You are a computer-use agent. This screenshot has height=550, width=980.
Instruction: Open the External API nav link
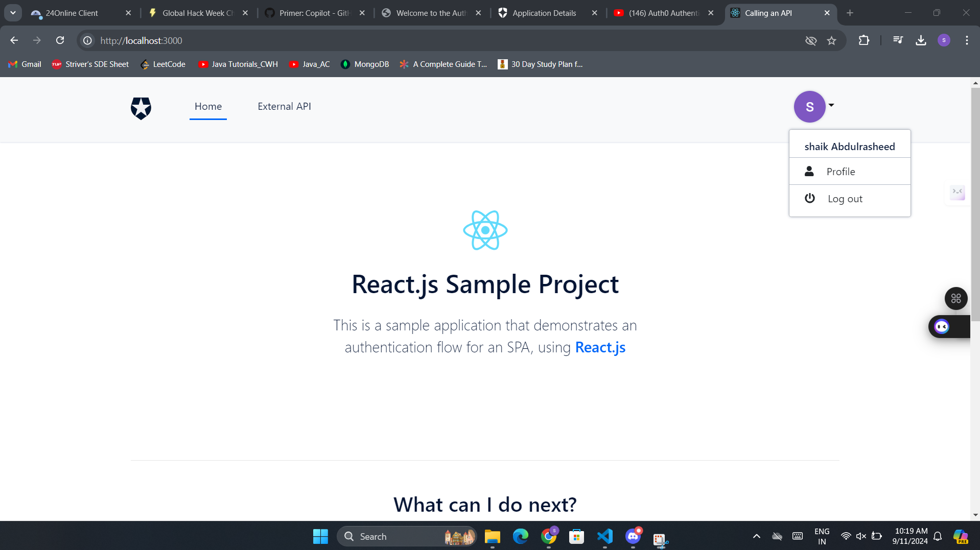pos(284,106)
